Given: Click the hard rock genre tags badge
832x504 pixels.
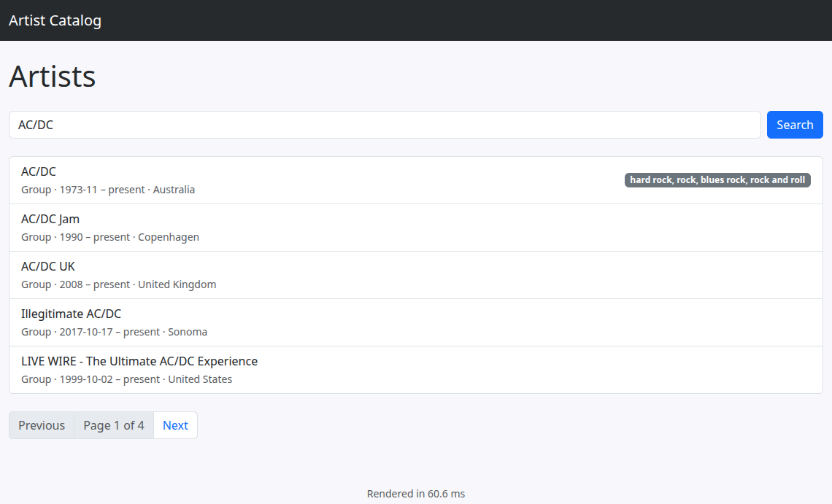Looking at the screenshot, I should pyautogui.click(x=717, y=180).
